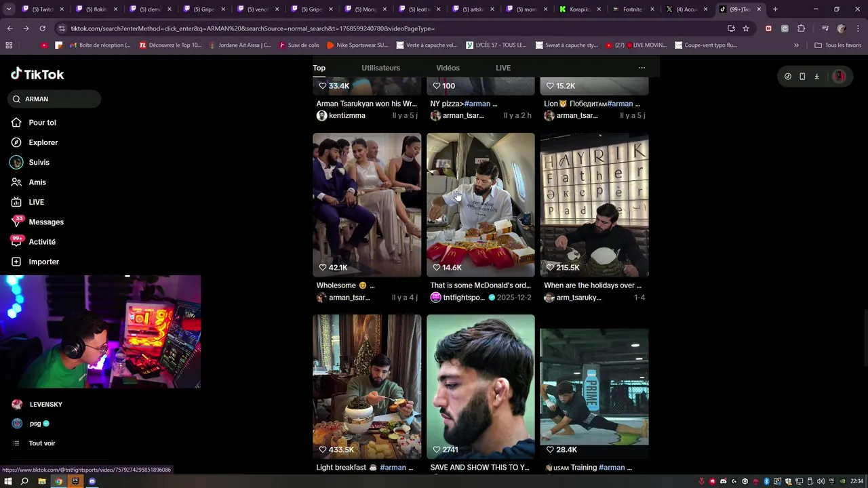This screenshot has height=488, width=868.
Task: Click the TikTok logo
Action: [x=37, y=74]
